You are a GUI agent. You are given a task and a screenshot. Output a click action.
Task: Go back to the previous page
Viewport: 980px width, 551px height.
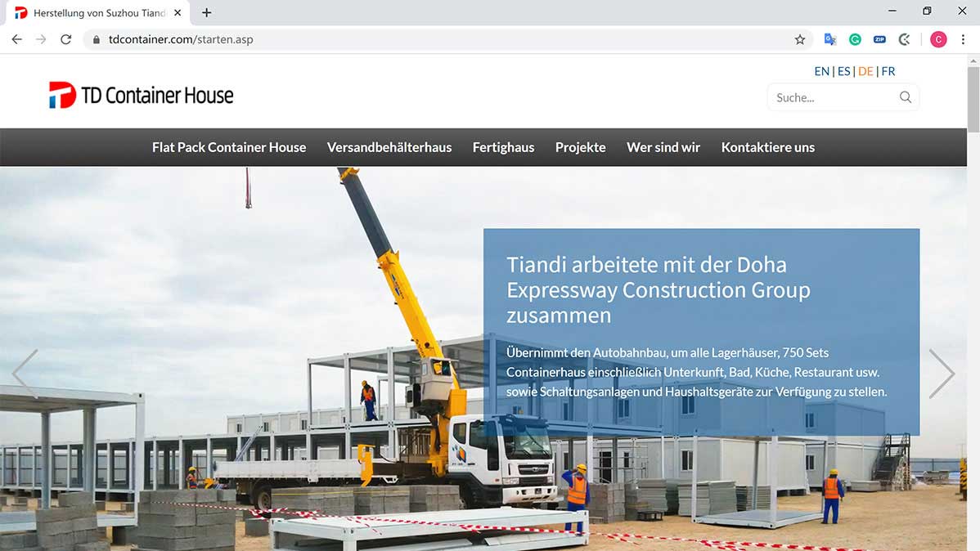click(x=17, y=39)
